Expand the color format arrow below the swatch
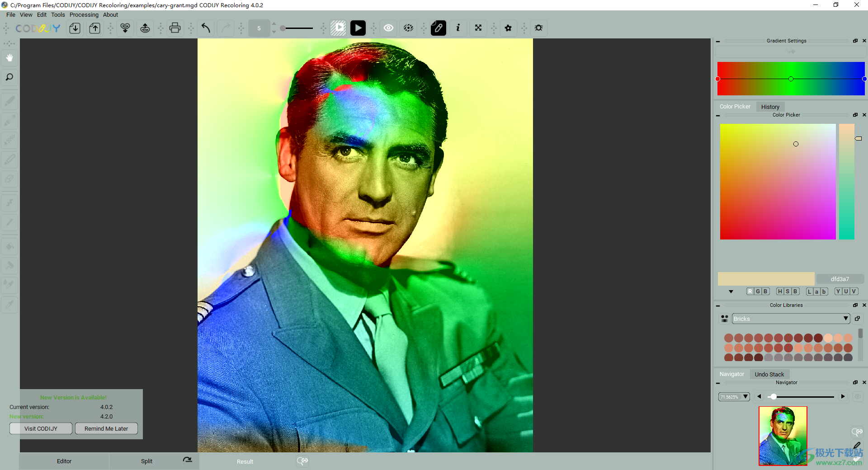The width and height of the screenshot is (868, 470). (x=731, y=291)
